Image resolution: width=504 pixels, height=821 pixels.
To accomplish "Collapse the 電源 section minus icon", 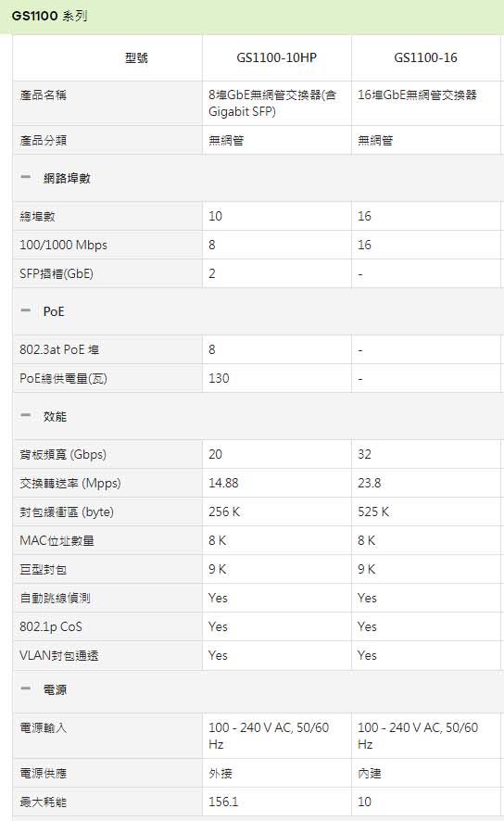I will pyautogui.click(x=26, y=689).
